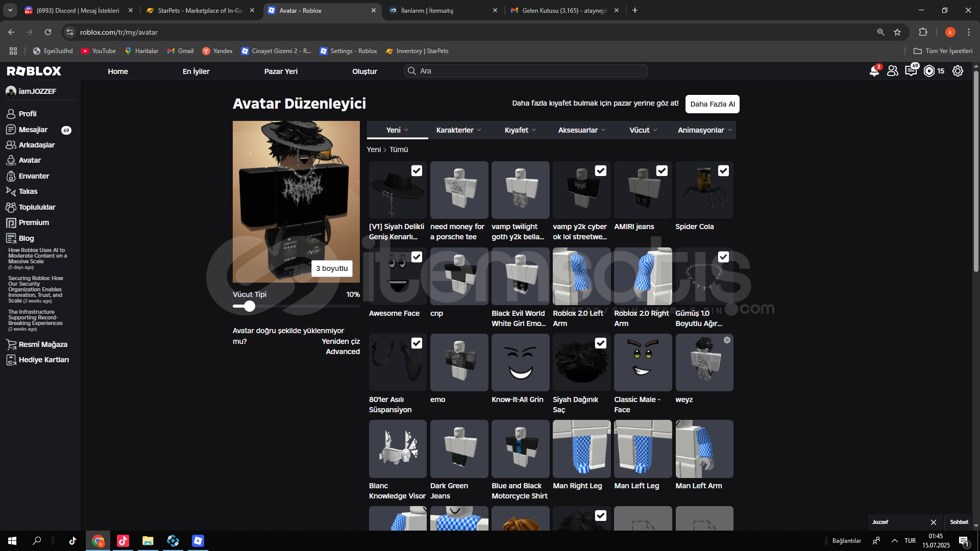Uncheck the Gümüş 1.0 Boyutlu item
Screen dimensions: 980x551
tap(723, 257)
